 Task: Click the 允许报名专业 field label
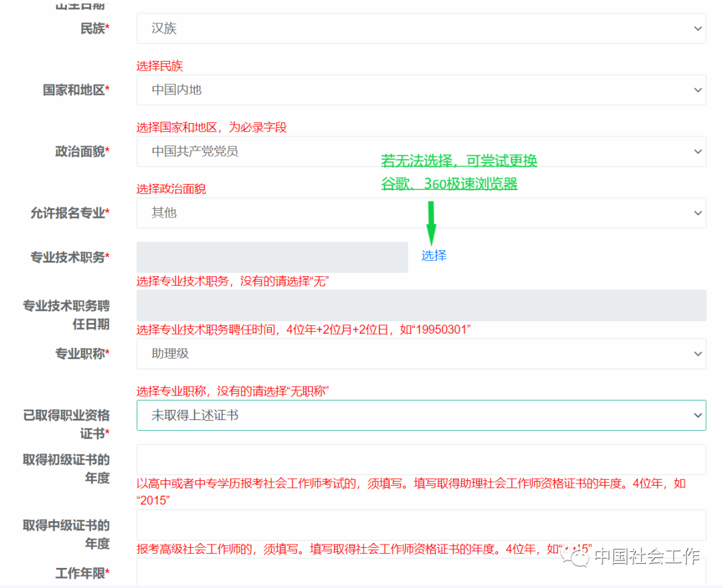70,213
